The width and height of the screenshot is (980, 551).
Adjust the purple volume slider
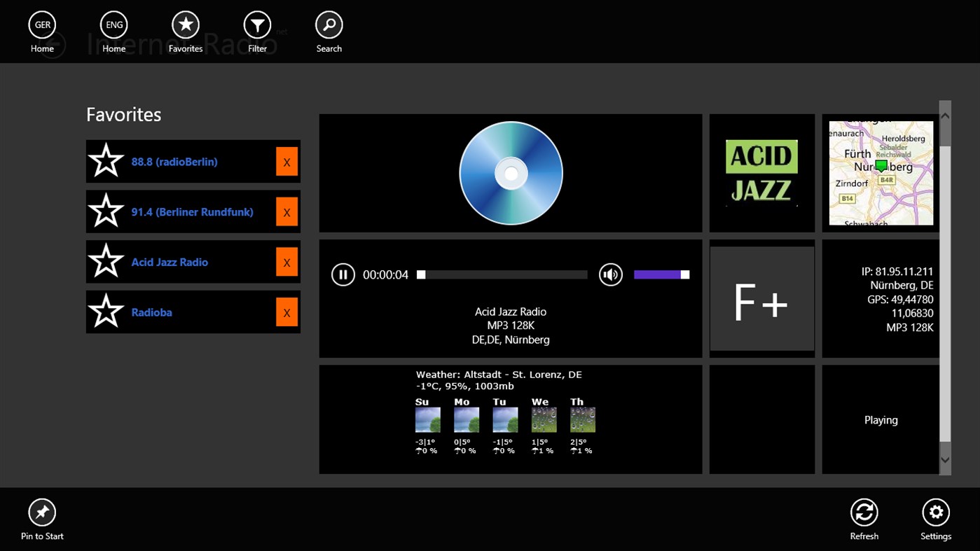pyautogui.click(x=661, y=274)
